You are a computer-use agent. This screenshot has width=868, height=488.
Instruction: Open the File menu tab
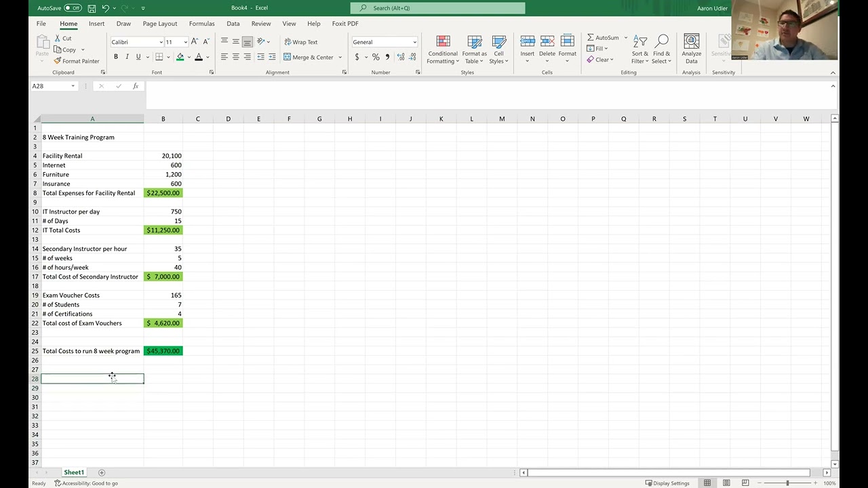(x=41, y=24)
